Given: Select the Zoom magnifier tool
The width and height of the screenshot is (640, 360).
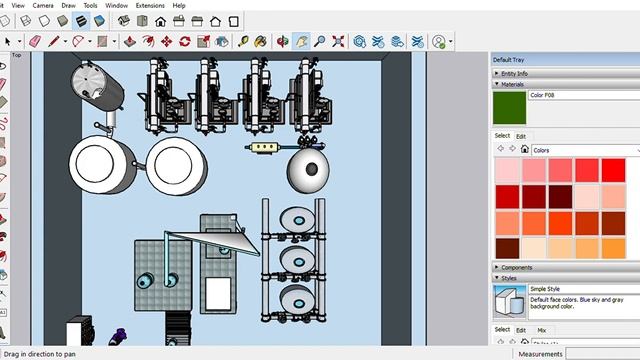Looking at the screenshot, I should point(320,41).
